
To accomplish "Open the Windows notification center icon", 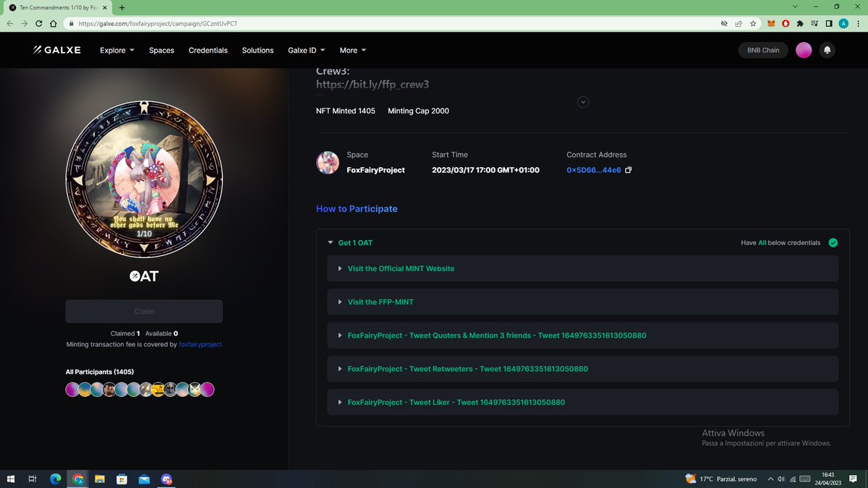I will point(854,479).
